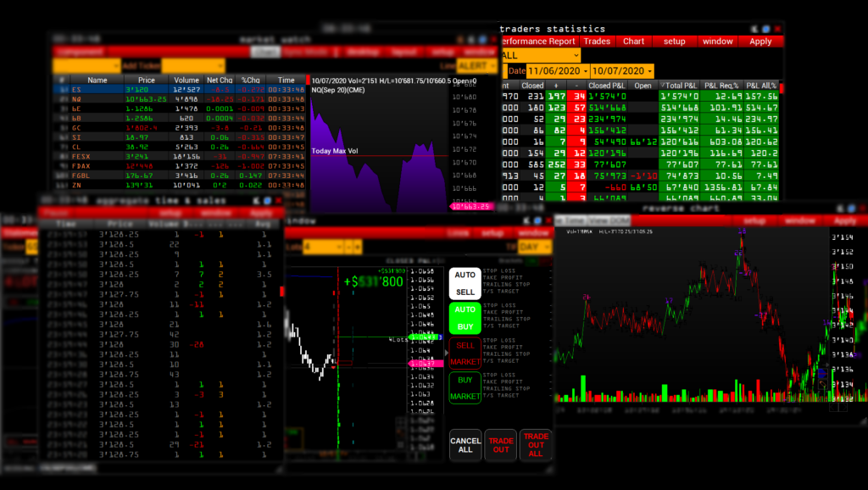Click the SELL MARKET button
The width and height of the screenshot is (868, 490).
coord(465,354)
